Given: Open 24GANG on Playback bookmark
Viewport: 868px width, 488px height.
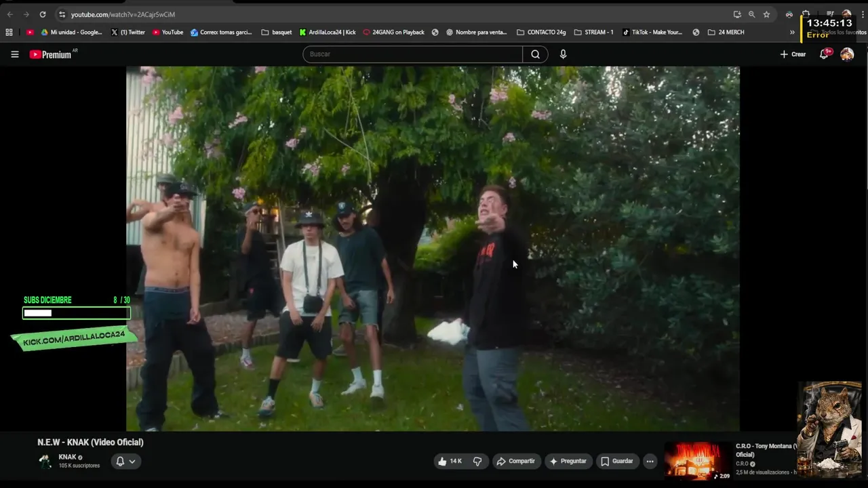Looking at the screenshot, I should click(x=393, y=32).
